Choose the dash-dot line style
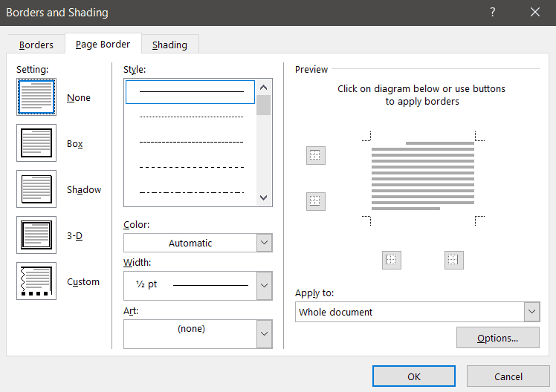The height and width of the screenshot is (392, 556). 190,192
